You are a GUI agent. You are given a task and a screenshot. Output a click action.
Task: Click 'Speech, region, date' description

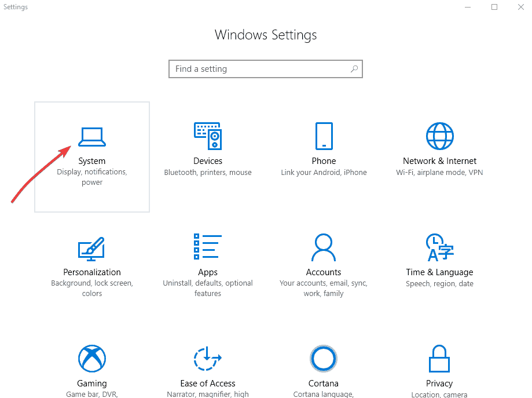(x=440, y=284)
